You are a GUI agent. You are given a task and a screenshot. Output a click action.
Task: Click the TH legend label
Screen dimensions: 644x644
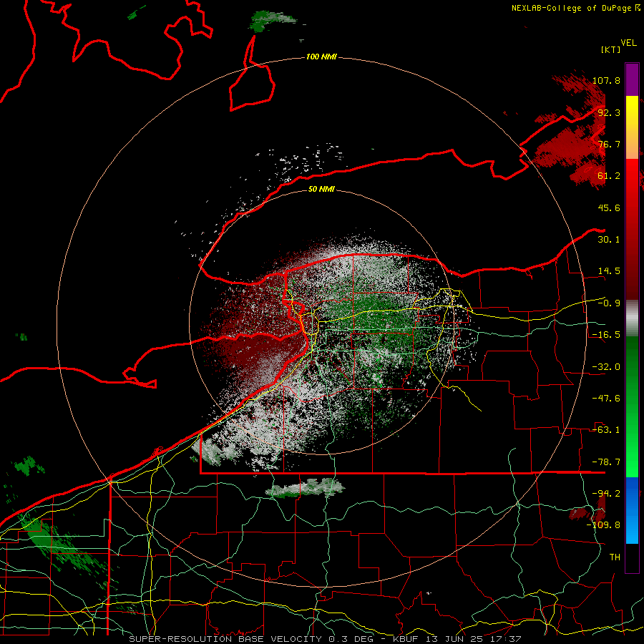(615, 557)
